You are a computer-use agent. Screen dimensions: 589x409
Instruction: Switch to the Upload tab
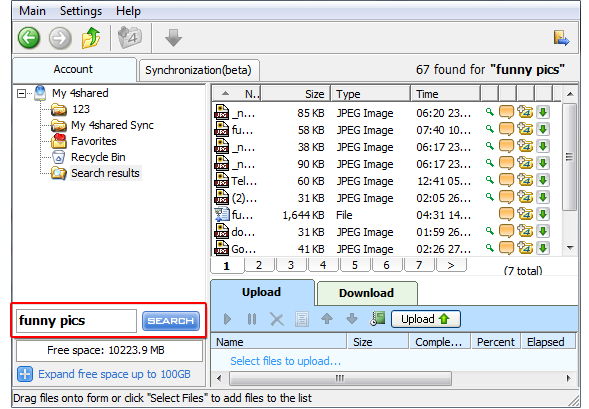pyautogui.click(x=261, y=292)
